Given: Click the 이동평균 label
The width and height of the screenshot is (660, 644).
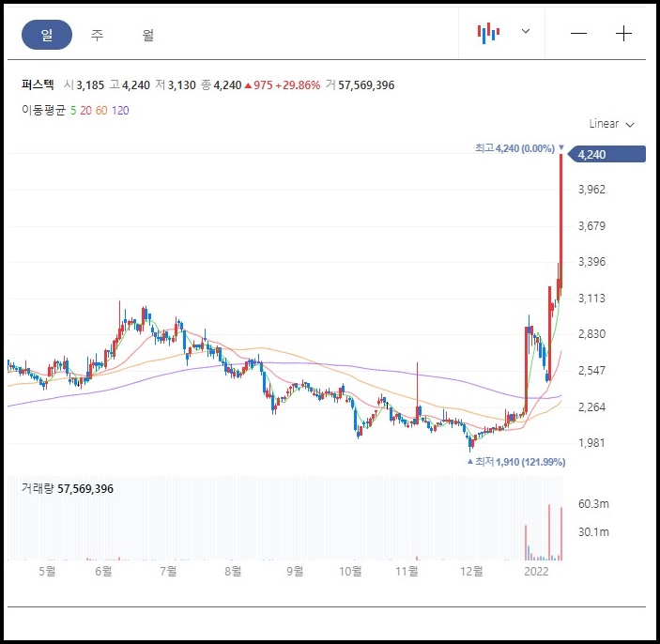Looking at the screenshot, I should click(44, 110).
